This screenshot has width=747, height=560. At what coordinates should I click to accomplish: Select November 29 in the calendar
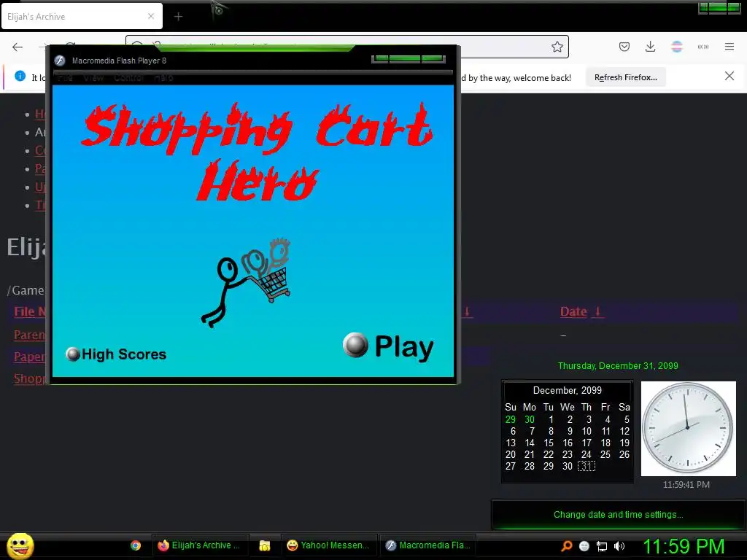pos(510,419)
